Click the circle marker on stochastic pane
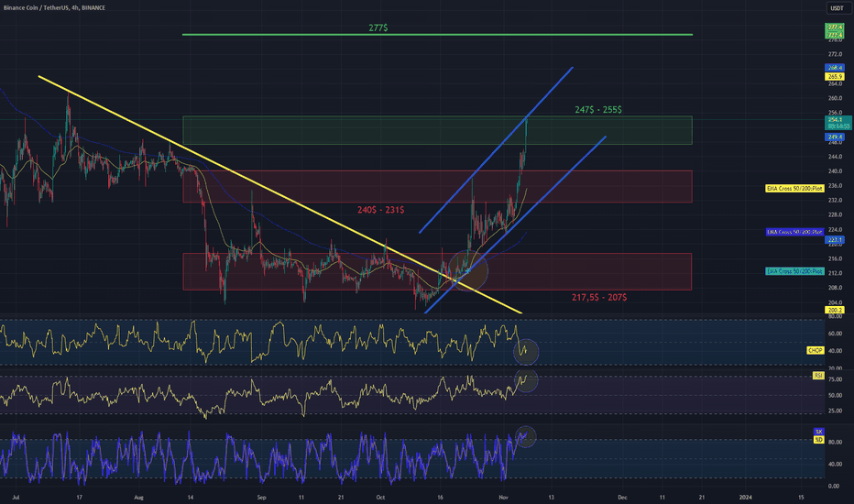Viewport: 854px width, 504px height. (526, 436)
